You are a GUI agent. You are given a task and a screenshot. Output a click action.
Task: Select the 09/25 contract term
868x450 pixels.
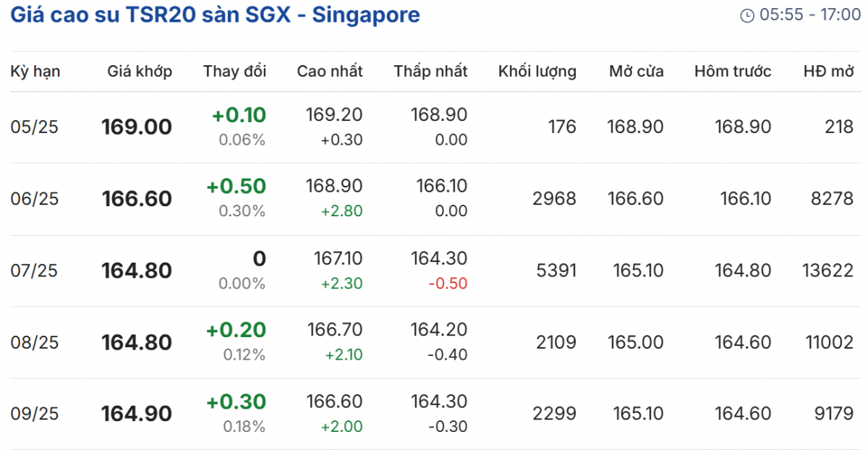(35, 414)
